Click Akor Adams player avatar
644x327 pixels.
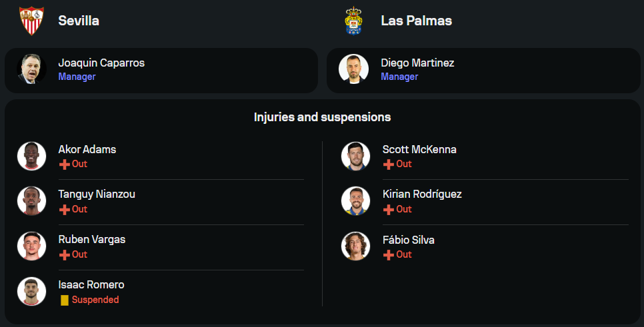pyautogui.click(x=31, y=156)
